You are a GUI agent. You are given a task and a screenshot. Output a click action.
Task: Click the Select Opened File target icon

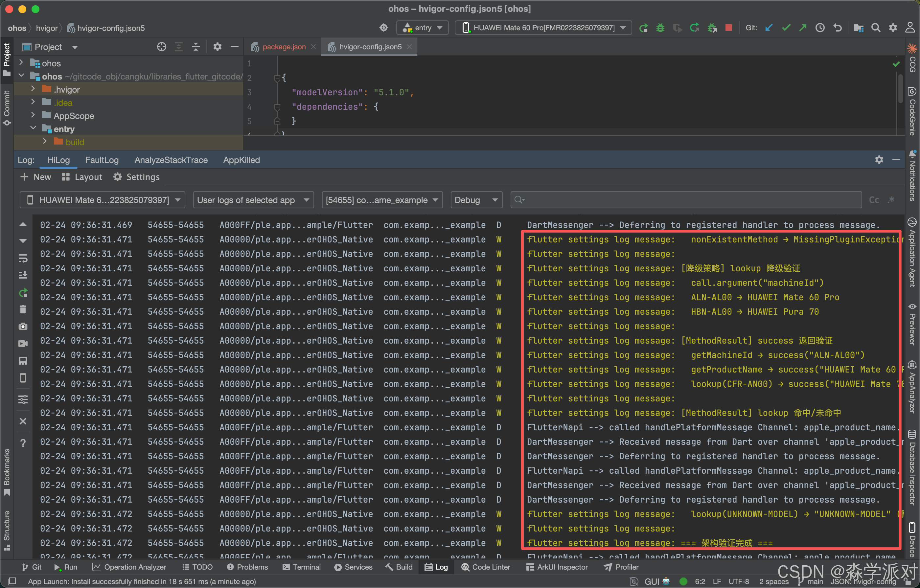tap(162, 47)
